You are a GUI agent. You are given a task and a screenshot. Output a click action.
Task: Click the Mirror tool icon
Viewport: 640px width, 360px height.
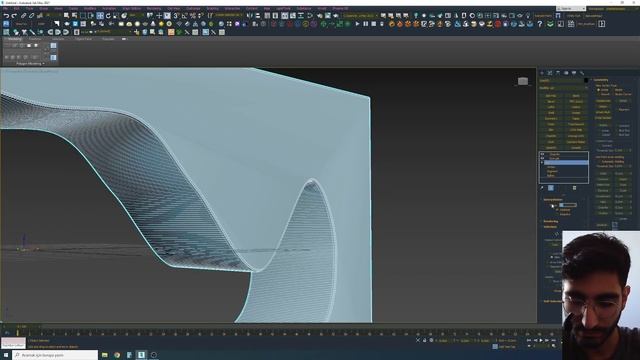pos(249,16)
